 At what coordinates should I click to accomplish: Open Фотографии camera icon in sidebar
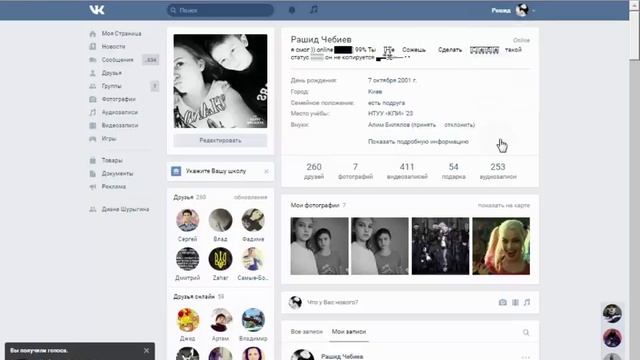[x=93, y=99]
